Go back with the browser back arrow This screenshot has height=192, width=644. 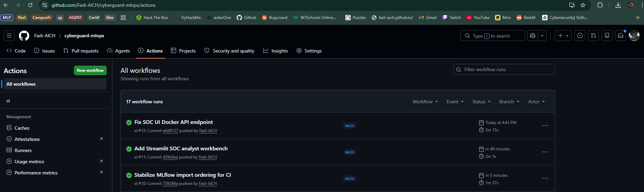coord(6,5)
